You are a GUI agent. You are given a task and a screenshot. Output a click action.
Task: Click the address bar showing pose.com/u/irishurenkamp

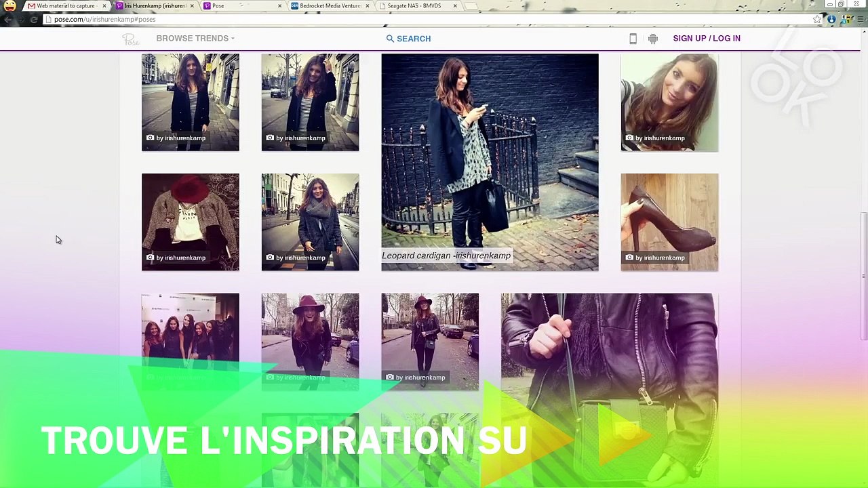tap(431, 20)
